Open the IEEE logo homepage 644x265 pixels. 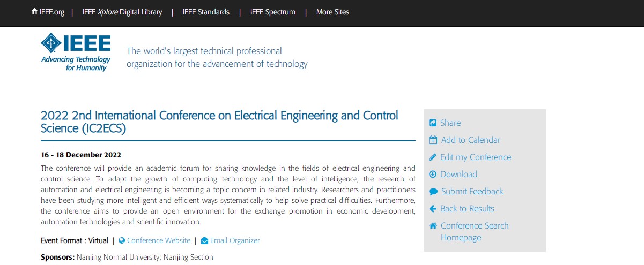coord(76,52)
